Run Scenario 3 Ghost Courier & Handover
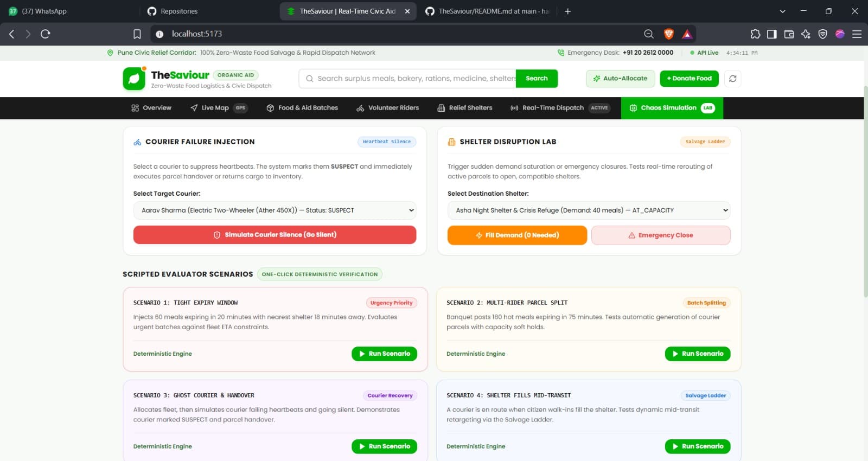The height and width of the screenshot is (461, 868). [x=384, y=446]
